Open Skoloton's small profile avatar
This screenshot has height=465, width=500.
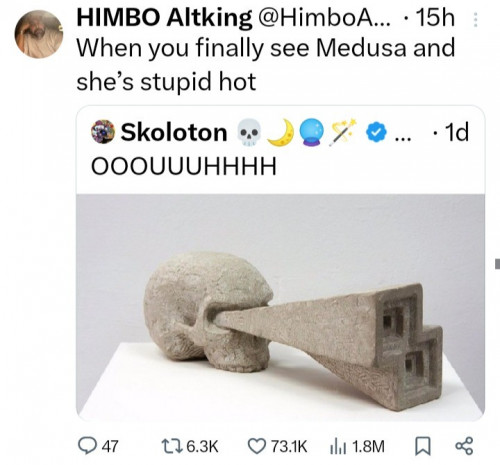coord(103,132)
